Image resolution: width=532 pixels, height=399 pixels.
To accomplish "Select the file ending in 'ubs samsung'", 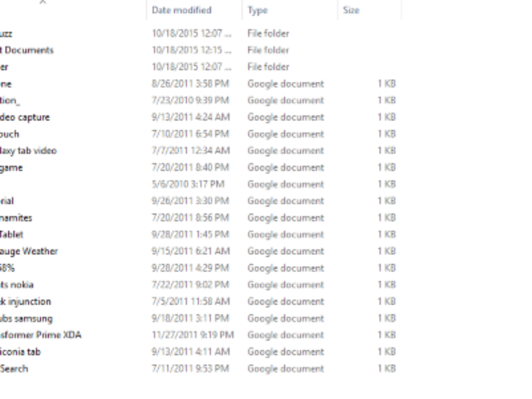I will tap(27, 318).
